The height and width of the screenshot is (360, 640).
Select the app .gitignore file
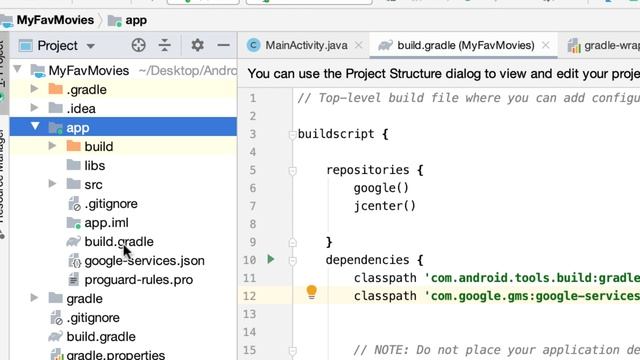tap(111, 204)
